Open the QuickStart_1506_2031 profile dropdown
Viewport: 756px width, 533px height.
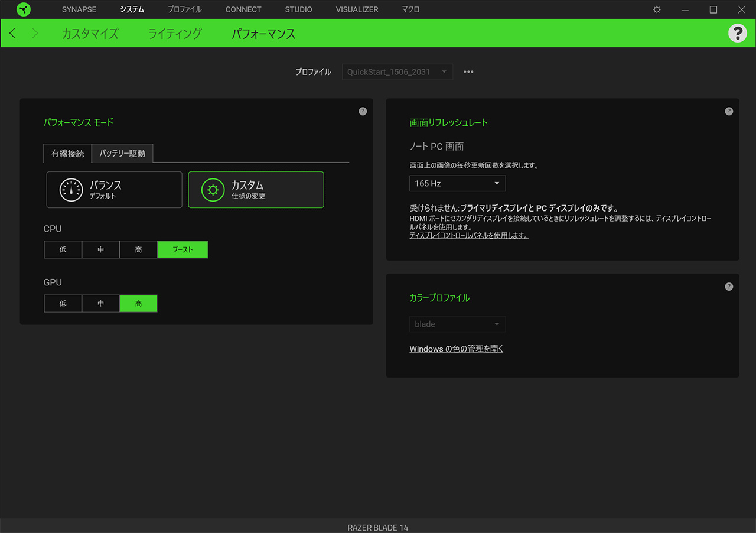tap(397, 72)
